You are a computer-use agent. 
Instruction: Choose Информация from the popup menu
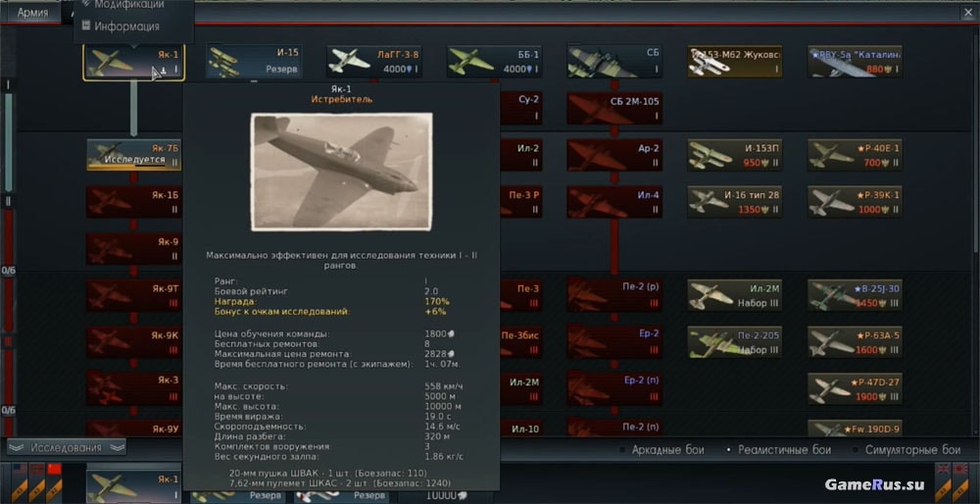pyautogui.click(x=126, y=26)
